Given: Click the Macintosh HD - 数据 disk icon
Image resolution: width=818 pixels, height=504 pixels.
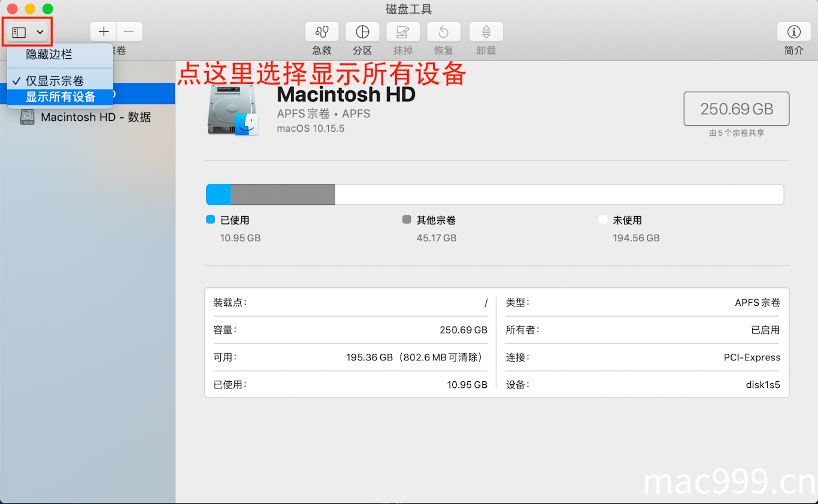Looking at the screenshot, I should coord(28,117).
